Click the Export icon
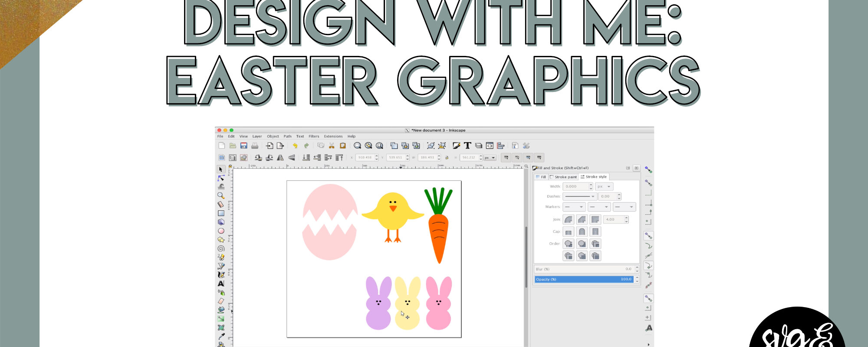Viewport: 868px width, 347px height. (280, 146)
